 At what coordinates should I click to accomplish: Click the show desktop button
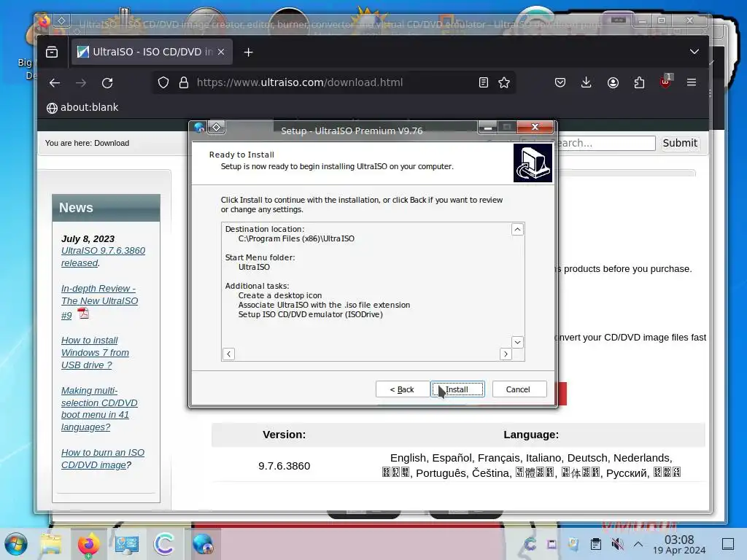click(x=728, y=544)
